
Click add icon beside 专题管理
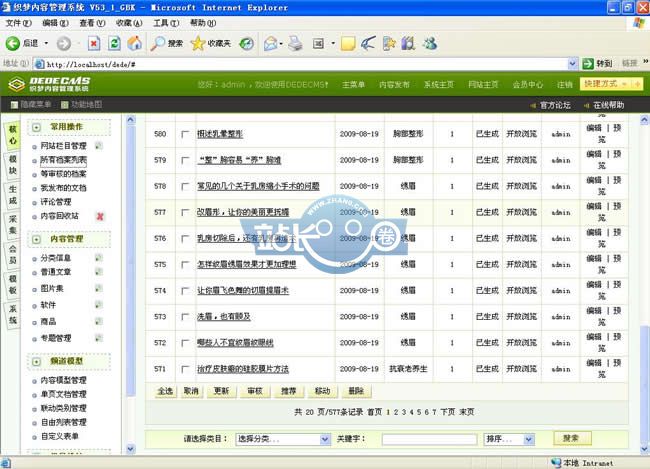click(x=99, y=338)
